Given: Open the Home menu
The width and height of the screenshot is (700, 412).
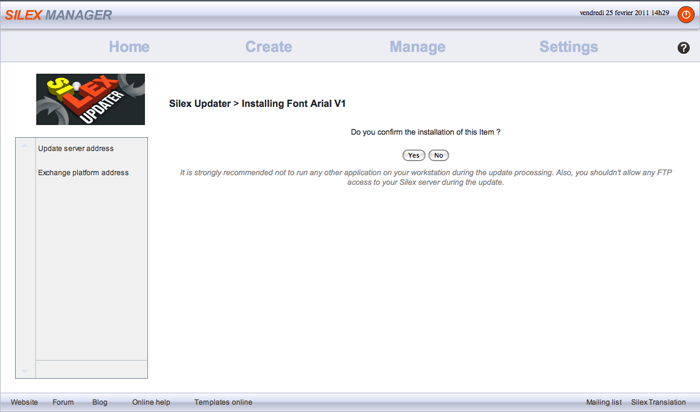Looking at the screenshot, I should pos(129,47).
